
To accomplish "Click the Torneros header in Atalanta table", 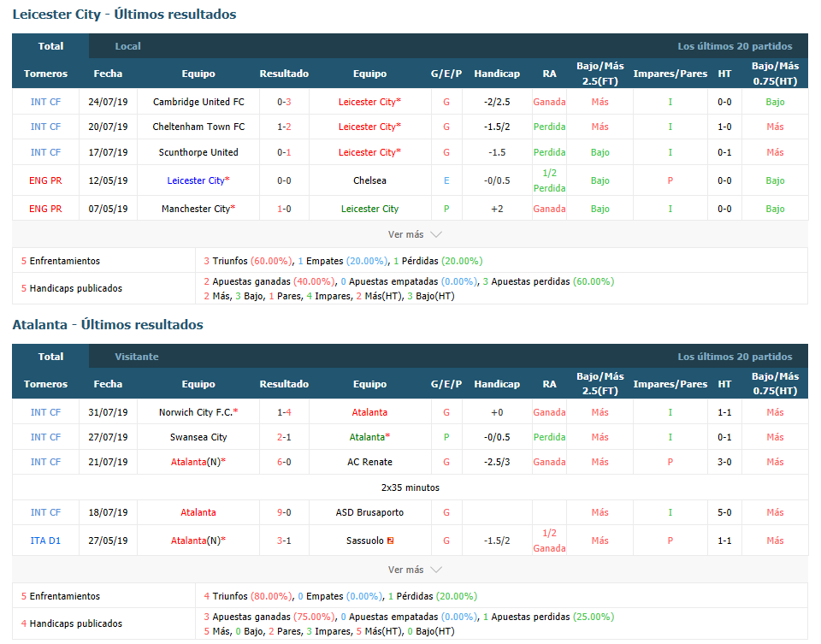I will click(45, 384).
